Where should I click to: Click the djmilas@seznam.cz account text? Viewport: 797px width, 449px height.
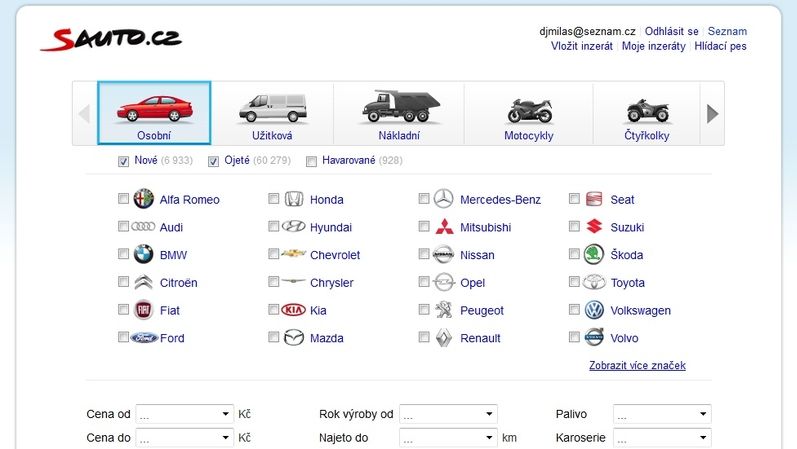click(588, 32)
